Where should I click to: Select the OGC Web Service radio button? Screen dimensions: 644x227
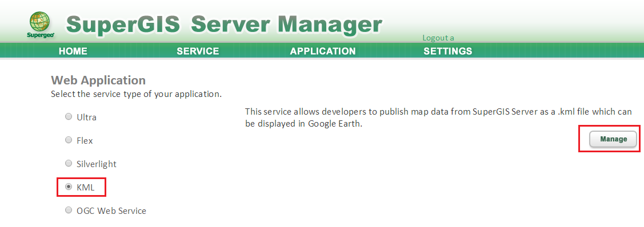point(69,210)
